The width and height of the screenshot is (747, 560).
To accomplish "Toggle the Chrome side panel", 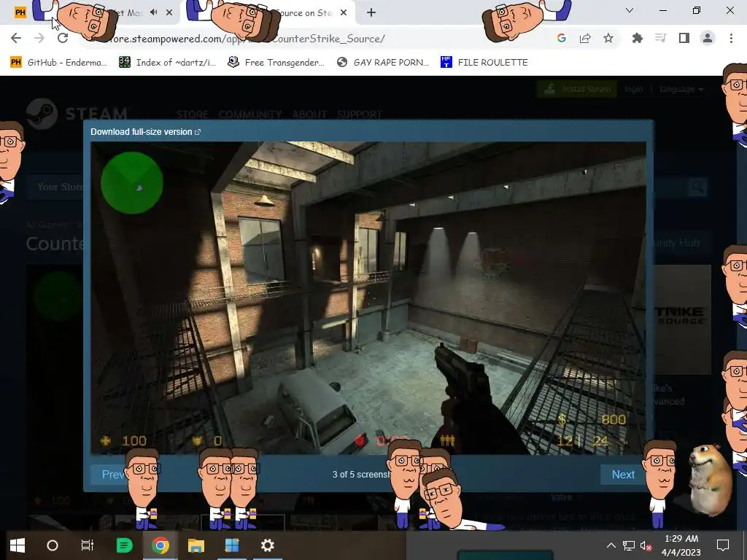I will 684,38.
